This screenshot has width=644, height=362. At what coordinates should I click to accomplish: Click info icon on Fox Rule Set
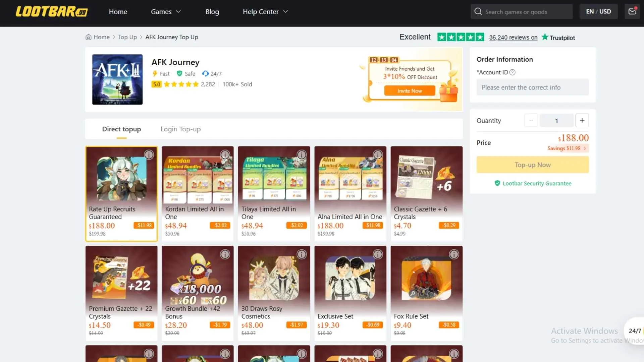pyautogui.click(x=454, y=254)
